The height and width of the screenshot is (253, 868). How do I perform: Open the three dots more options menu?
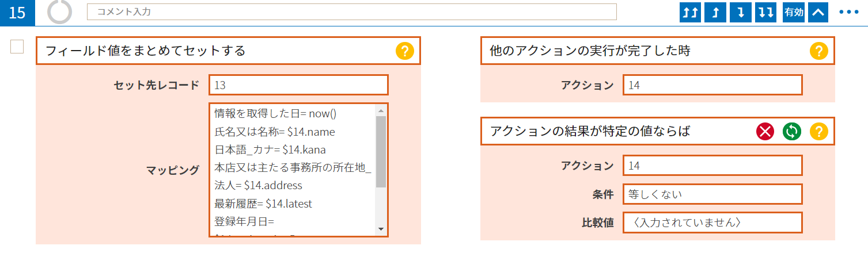click(848, 12)
